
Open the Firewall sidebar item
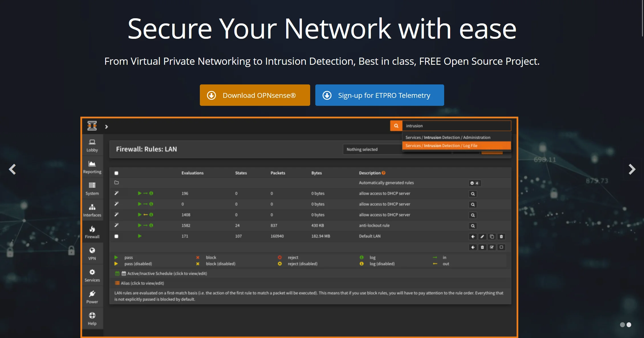pyautogui.click(x=92, y=232)
